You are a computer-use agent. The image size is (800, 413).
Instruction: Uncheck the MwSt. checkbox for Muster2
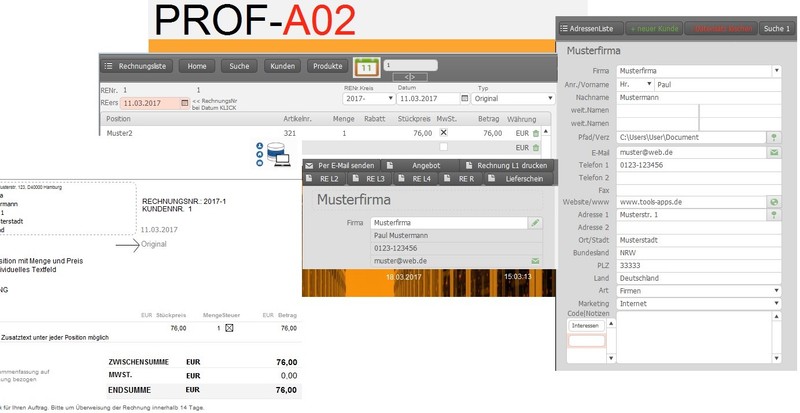click(443, 133)
